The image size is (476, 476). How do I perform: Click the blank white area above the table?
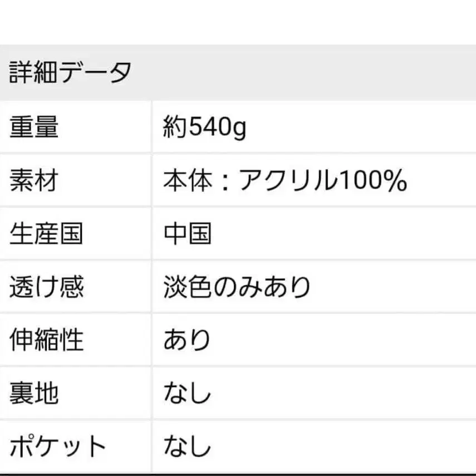click(x=238, y=22)
